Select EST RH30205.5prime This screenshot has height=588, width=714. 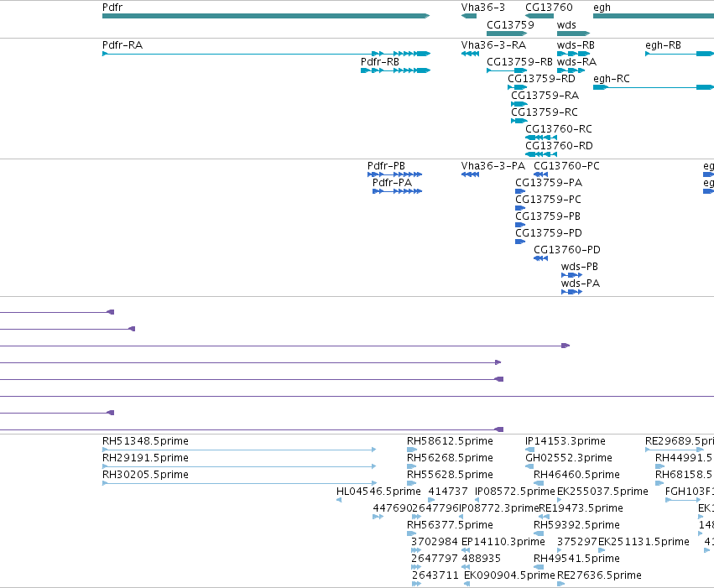coord(239,483)
